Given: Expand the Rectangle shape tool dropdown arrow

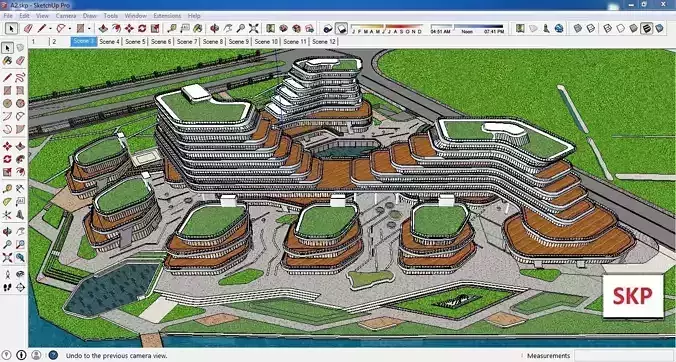Looking at the screenshot, I should click(89, 29).
